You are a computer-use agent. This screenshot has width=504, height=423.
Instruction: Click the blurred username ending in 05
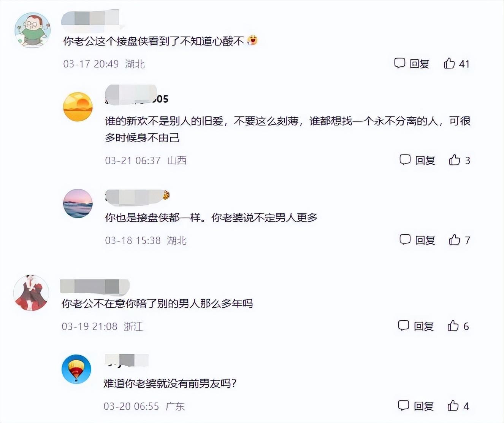[136, 95]
